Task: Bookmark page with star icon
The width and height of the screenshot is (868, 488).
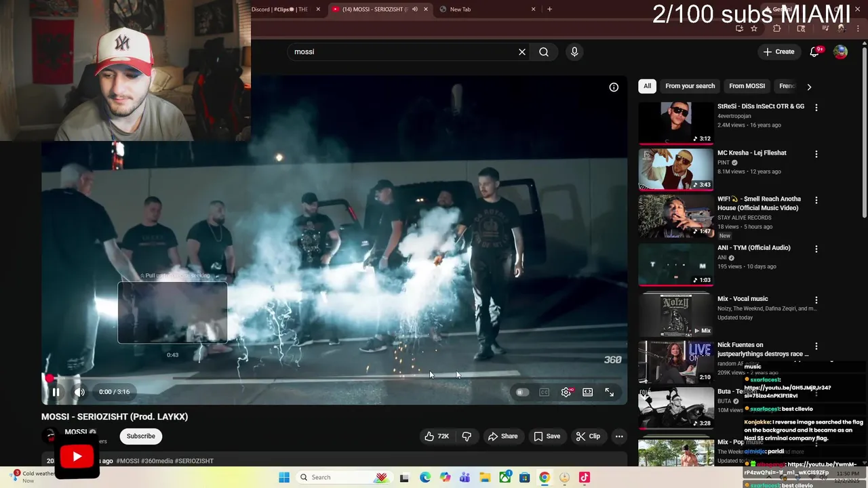Action: [x=754, y=28]
